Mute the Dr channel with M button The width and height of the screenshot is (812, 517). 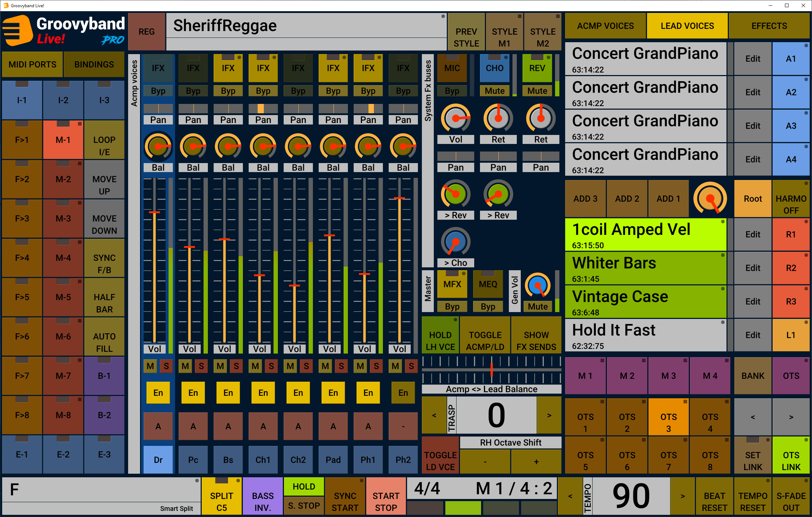[x=150, y=366]
